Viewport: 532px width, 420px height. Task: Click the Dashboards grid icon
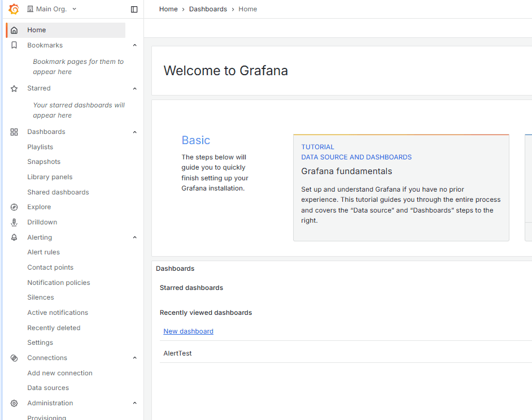pos(14,132)
